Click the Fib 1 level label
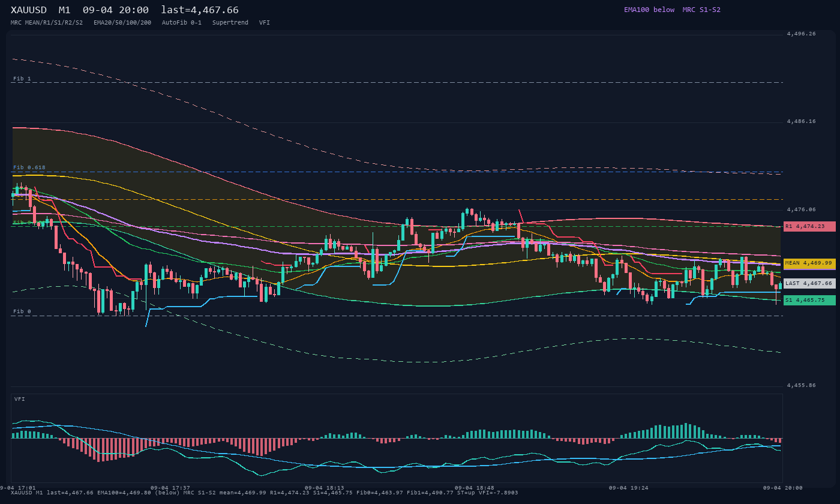The image size is (840, 504). [22, 79]
